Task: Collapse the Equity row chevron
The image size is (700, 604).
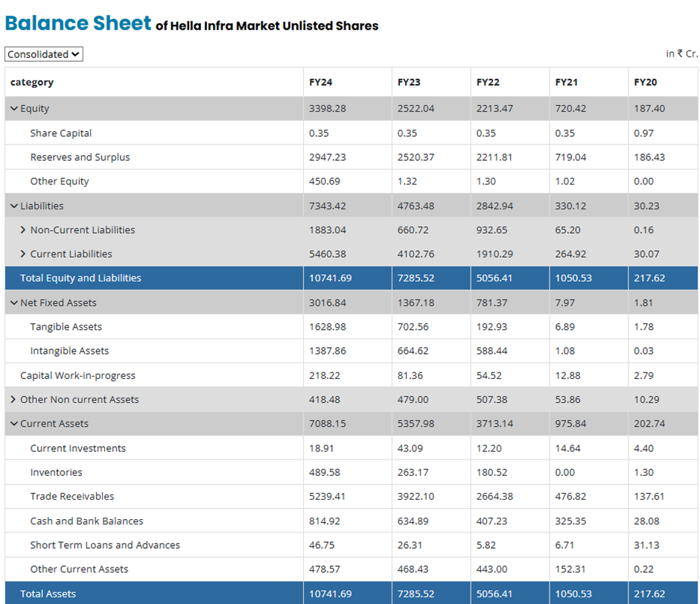Action: click(x=14, y=109)
